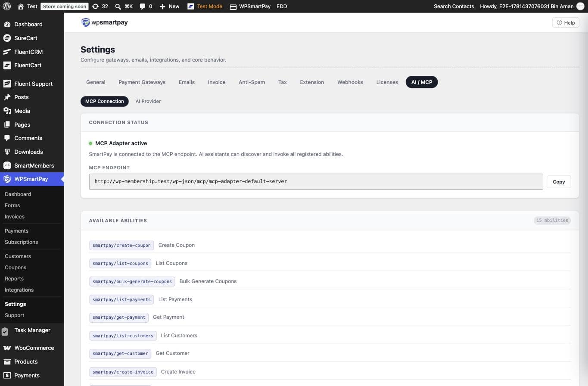Click inside the MCP endpoint URL field
The width and height of the screenshot is (588, 386).
[316, 181]
